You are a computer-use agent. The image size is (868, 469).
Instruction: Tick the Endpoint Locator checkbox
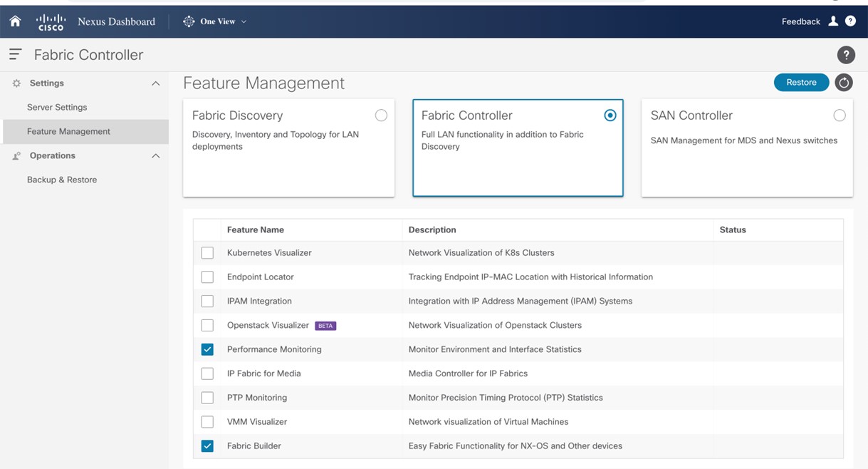207,277
